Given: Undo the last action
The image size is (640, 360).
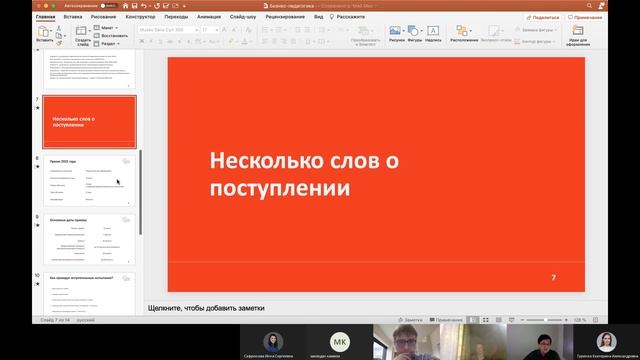Looking at the screenshot, I should point(143,6).
